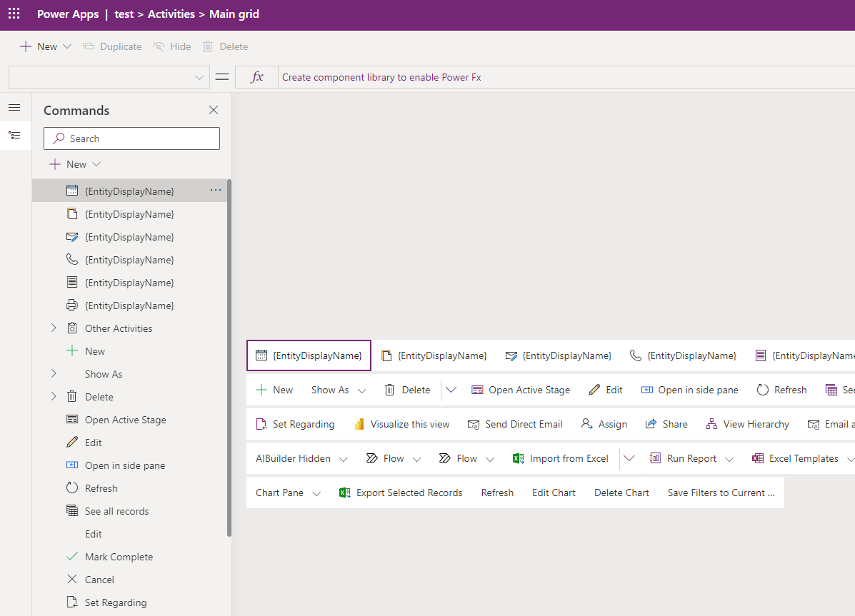Click Send Direct Email in preview bar
855x616 pixels.
pos(515,424)
